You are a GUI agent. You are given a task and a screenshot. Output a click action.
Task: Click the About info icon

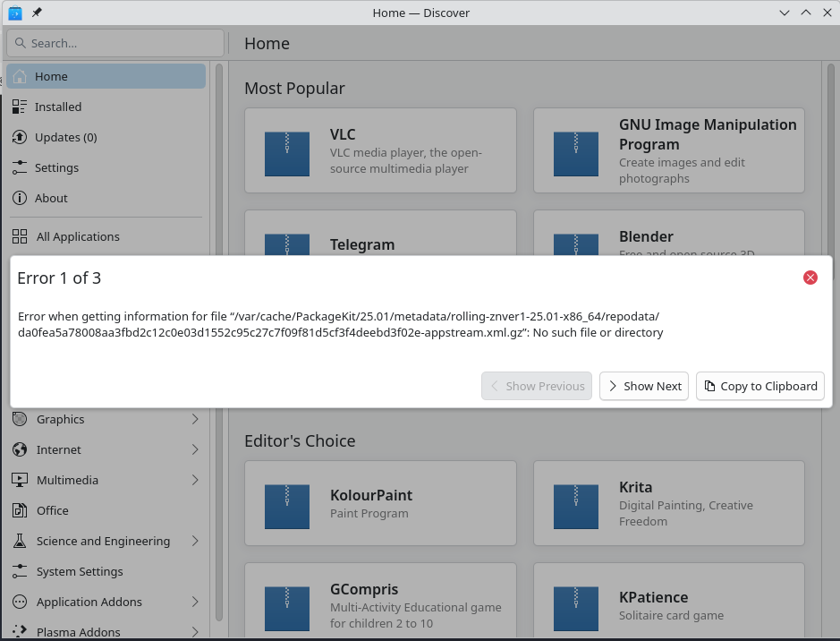click(20, 199)
